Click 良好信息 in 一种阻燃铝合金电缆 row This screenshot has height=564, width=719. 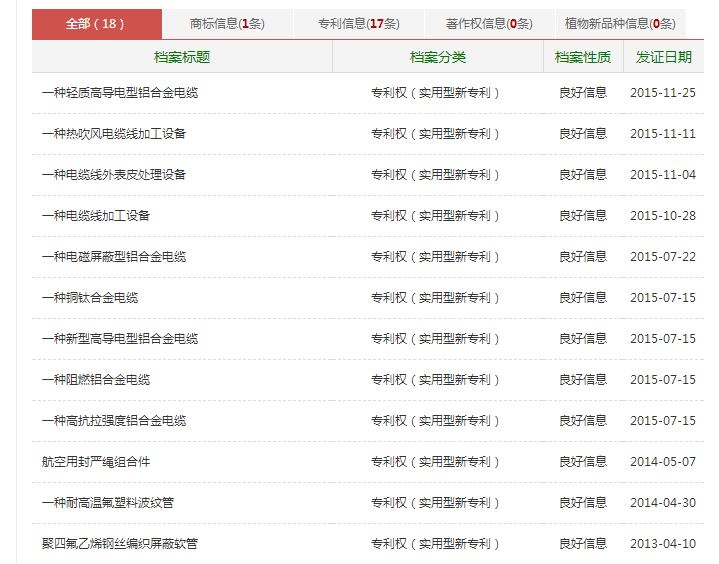583,380
